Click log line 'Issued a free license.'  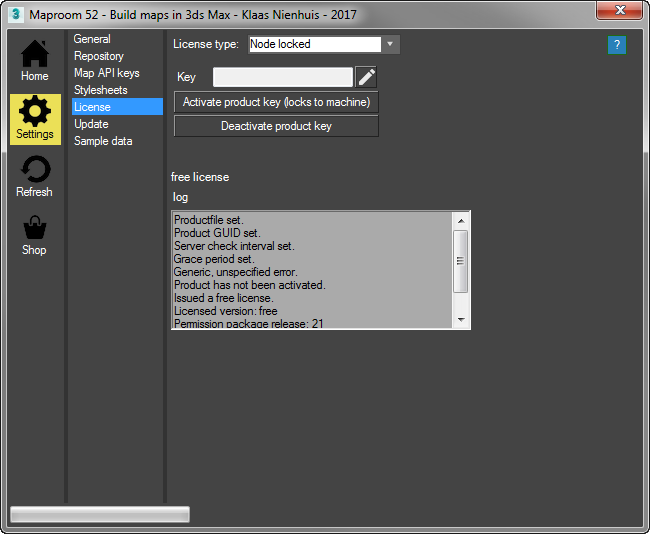click(223, 298)
